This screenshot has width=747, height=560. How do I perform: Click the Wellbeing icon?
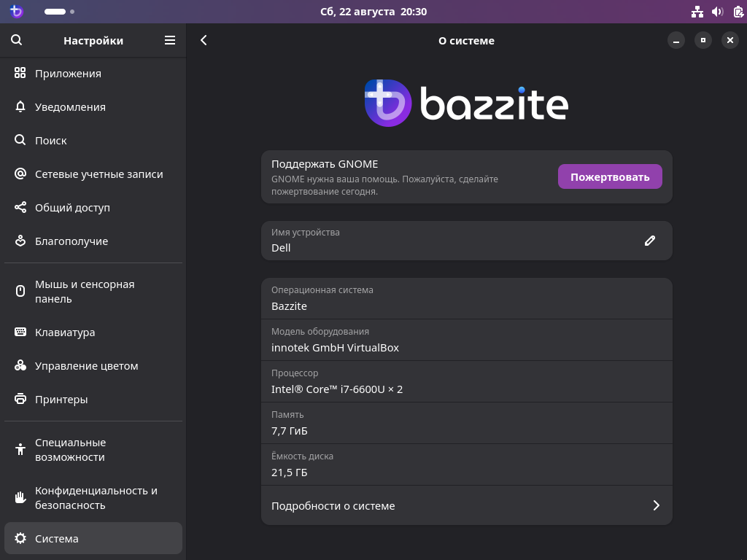20,241
